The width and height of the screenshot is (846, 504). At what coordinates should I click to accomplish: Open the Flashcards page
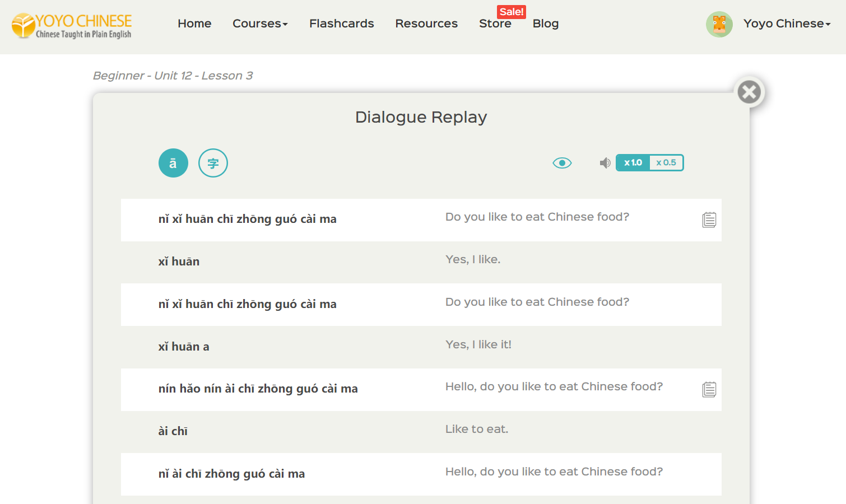pyautogui.click(x=341, y=24)
